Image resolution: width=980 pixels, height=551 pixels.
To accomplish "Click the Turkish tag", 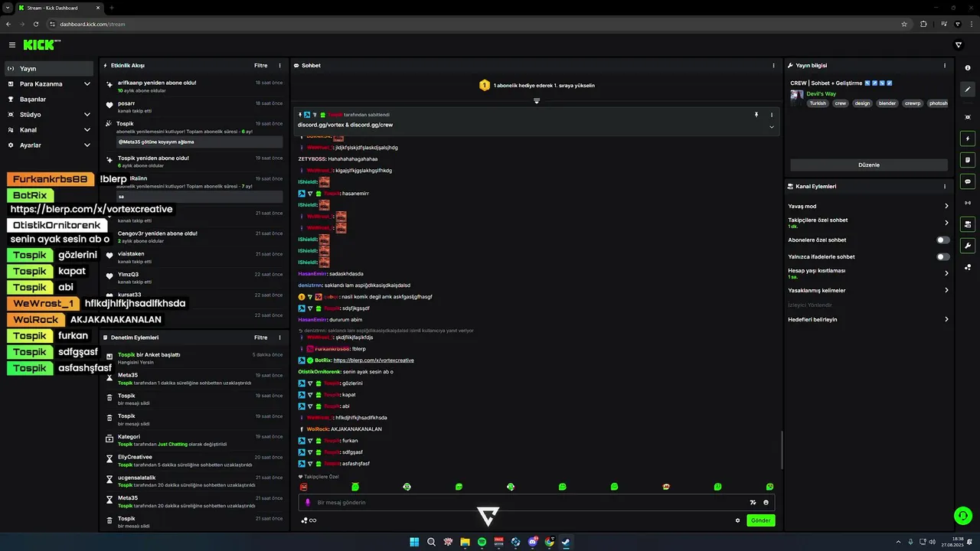I will [x=818, y=103].
